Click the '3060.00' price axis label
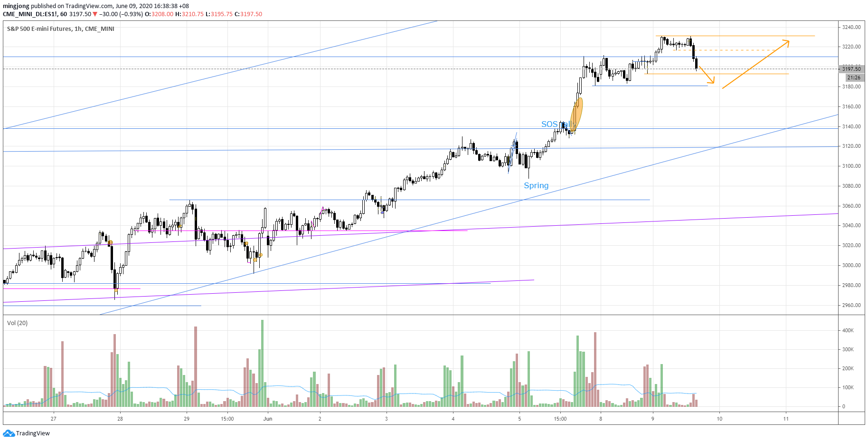The height and width of the screenshot is (442, 868). click(x=851, y=206)
